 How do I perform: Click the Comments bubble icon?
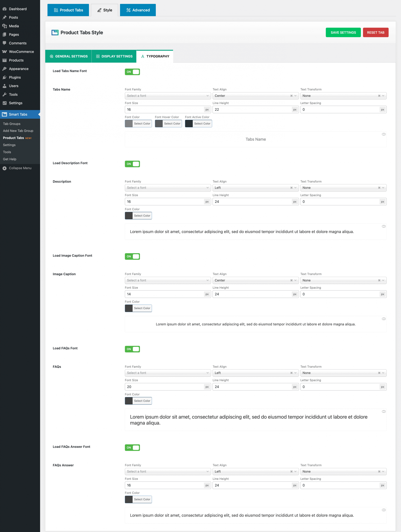tap(5, 43)
